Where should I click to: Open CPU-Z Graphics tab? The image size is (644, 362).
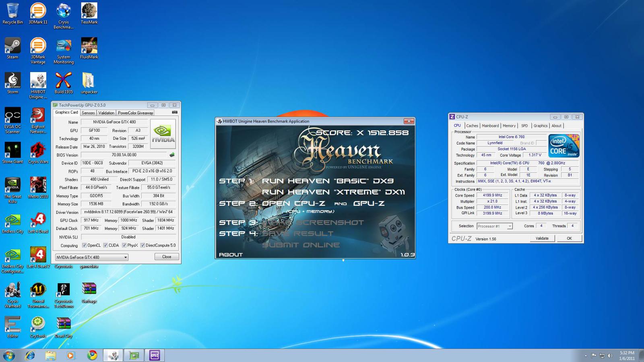pos(541,126)
